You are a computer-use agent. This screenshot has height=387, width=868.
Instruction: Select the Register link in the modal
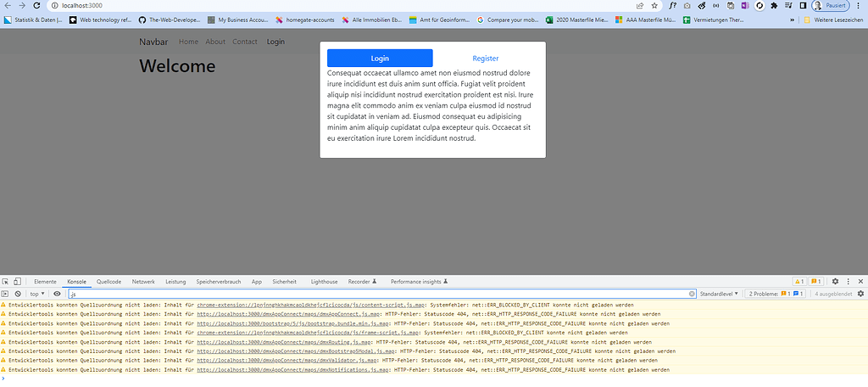(486, 59)
